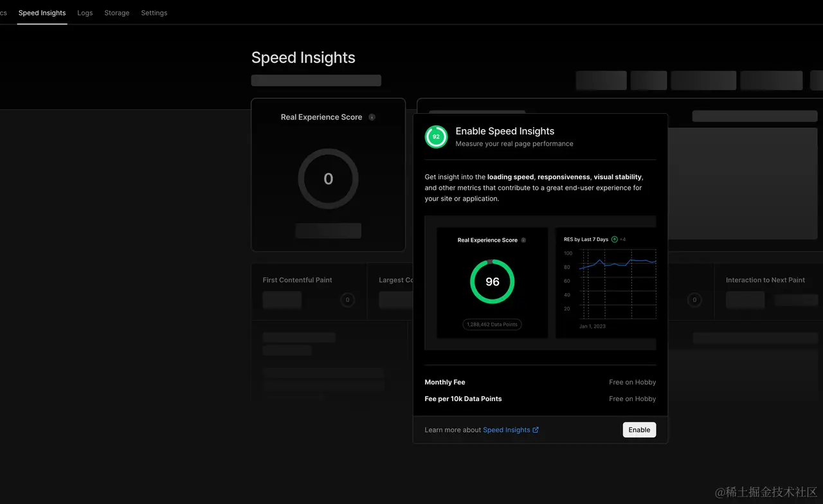Click the 96 score gauge in the preview
Image resolution: width=823 pixels, height=504 pixels.
[493, 282]
